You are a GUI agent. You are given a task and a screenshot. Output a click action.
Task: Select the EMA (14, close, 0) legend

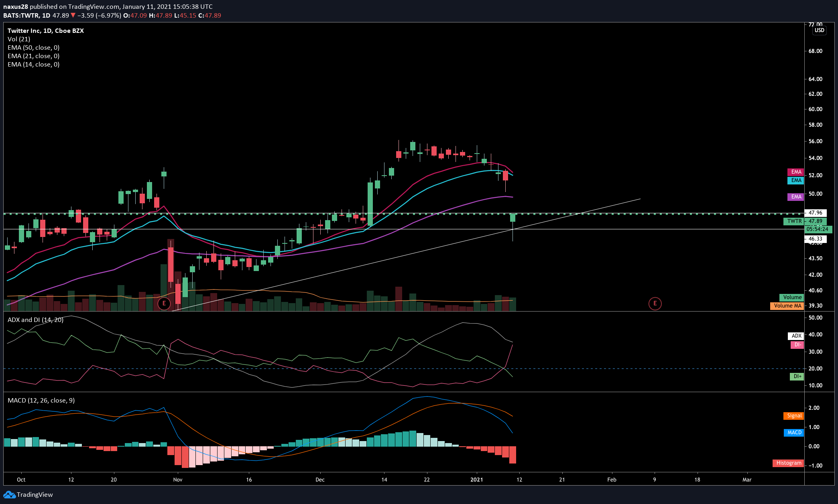[x=34, y=64]
